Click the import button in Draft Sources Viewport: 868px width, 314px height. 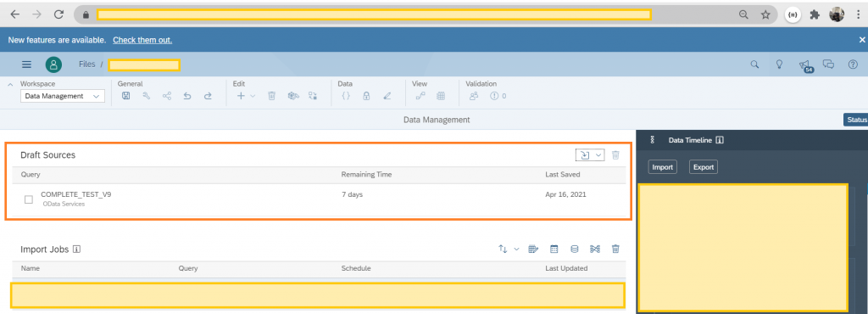click(585, 155)
